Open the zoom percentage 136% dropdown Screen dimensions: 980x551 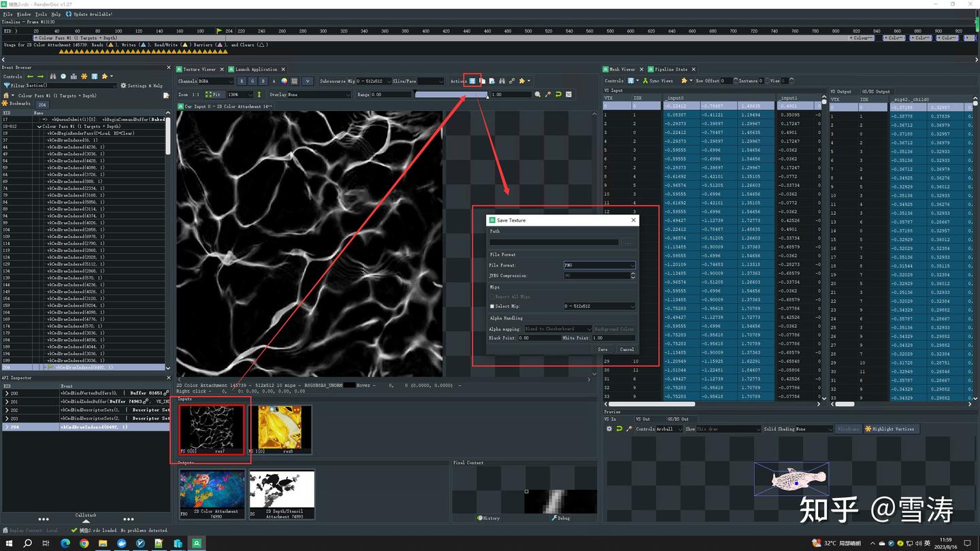click(240, 95)
